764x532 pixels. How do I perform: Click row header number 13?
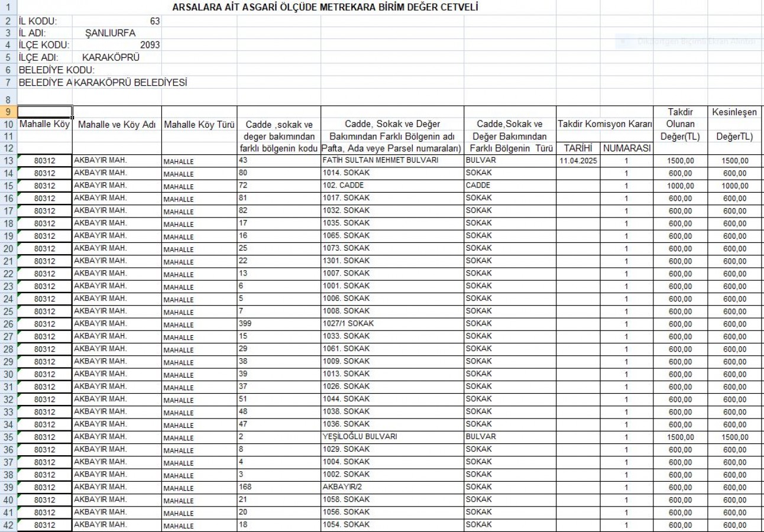tap(8, 161)
